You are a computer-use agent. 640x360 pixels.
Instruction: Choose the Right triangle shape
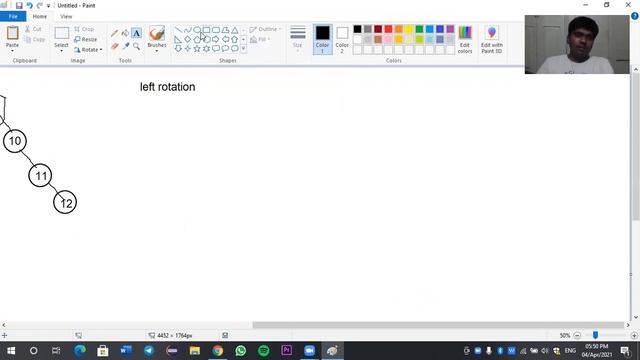pyautogui.click(x=178, y=40)
